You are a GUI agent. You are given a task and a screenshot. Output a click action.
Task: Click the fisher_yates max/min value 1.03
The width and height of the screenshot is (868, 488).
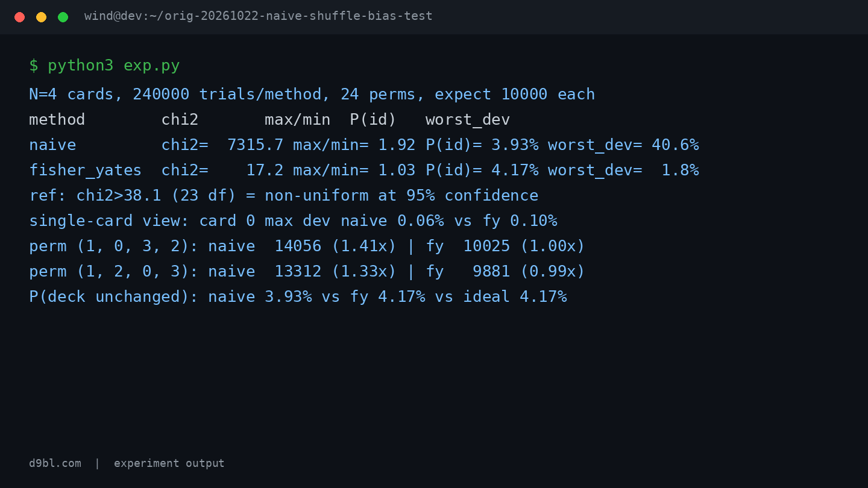[x=397, y=170]
